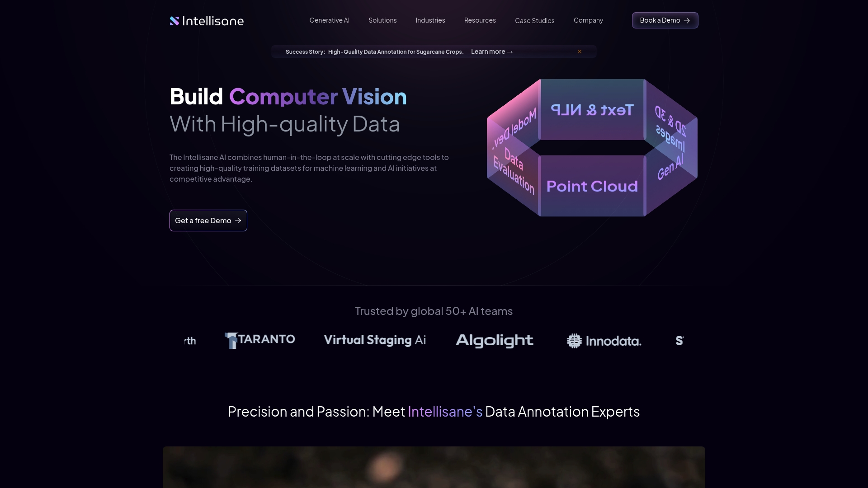Click the Point Cloud cube face
This screenshot has width=868, height=488.
592,186
